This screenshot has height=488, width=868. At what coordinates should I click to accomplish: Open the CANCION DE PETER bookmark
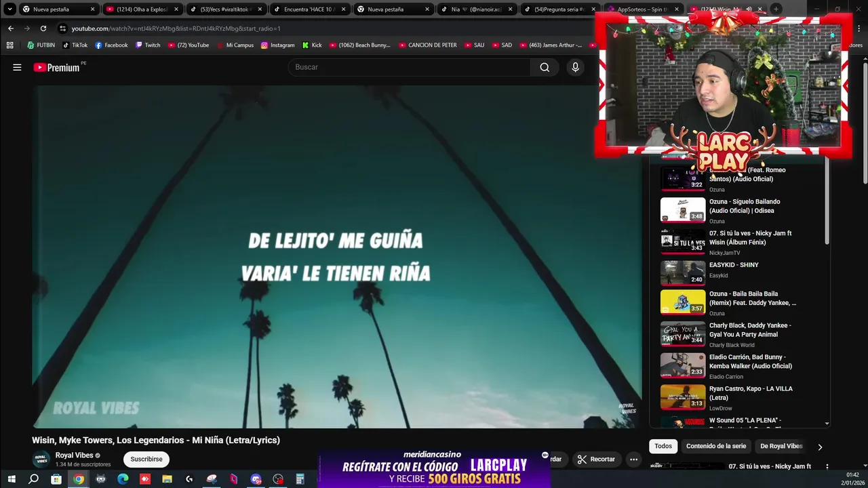click(428, 45)
